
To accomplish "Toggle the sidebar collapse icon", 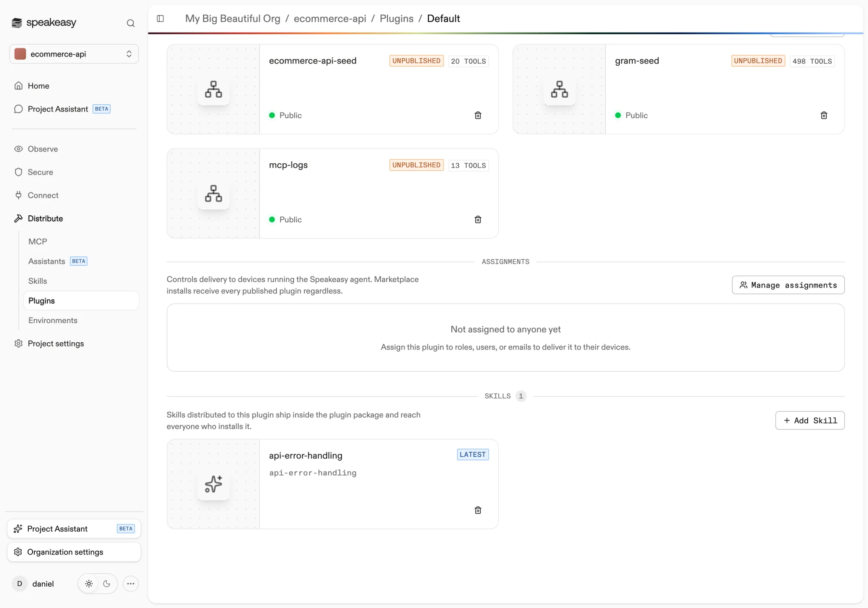I will tap(160, 19).
